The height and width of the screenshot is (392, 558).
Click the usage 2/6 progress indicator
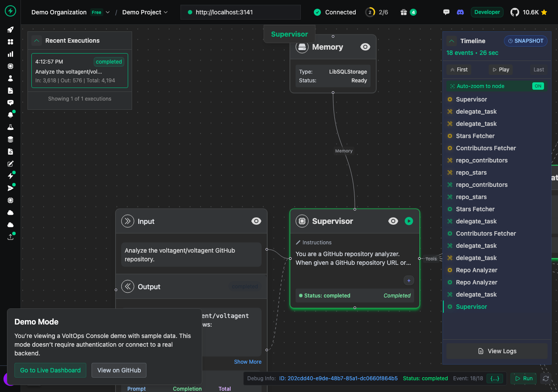point(377,12)
